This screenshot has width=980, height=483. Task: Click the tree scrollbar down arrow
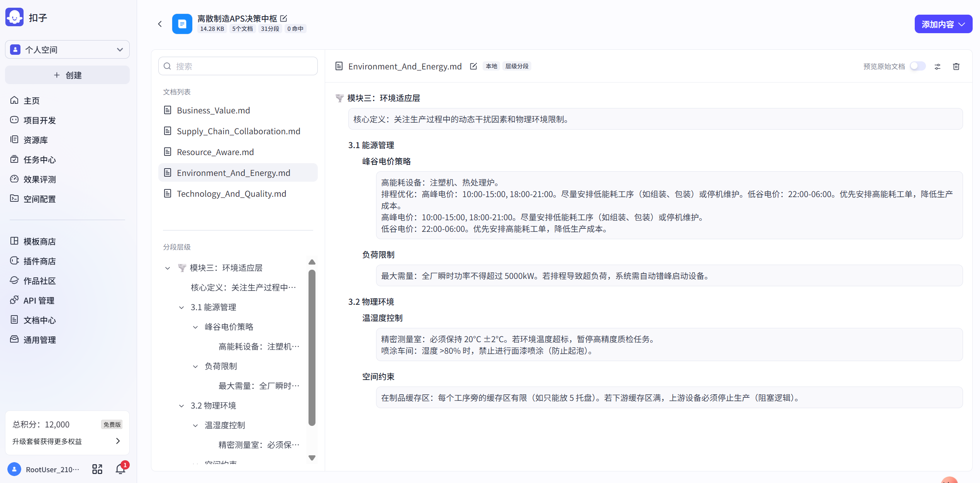312,458
